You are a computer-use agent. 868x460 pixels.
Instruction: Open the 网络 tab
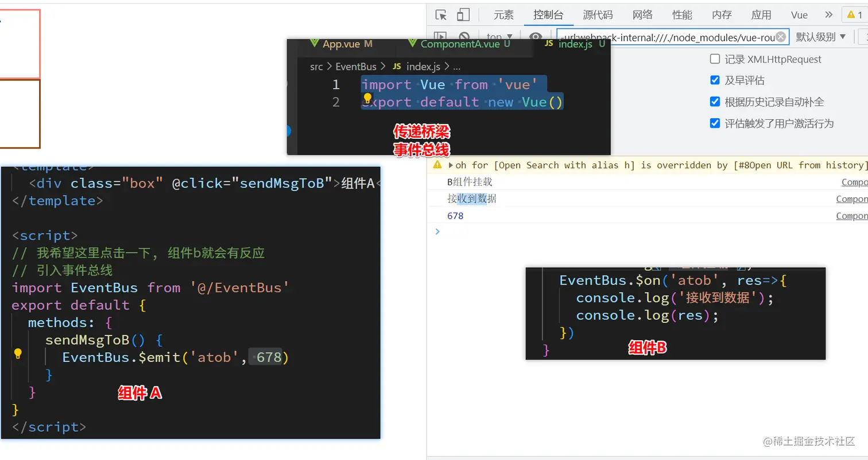643,15
